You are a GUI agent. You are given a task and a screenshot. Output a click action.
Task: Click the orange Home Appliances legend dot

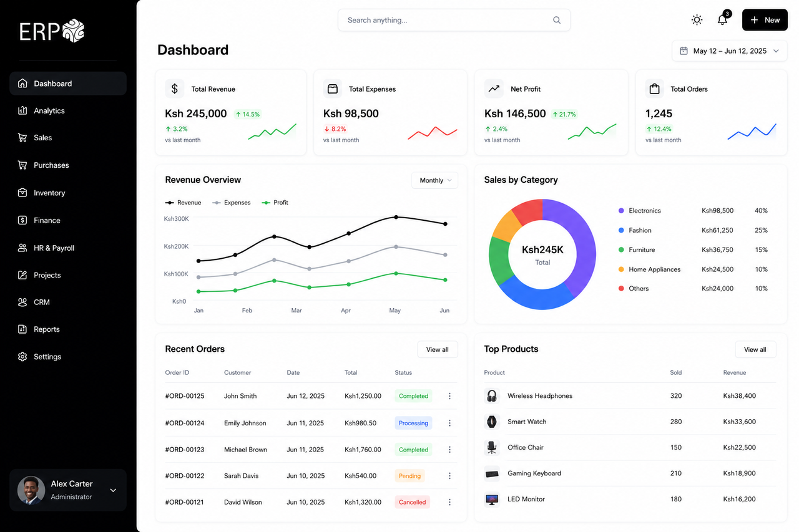pos(621,269)
